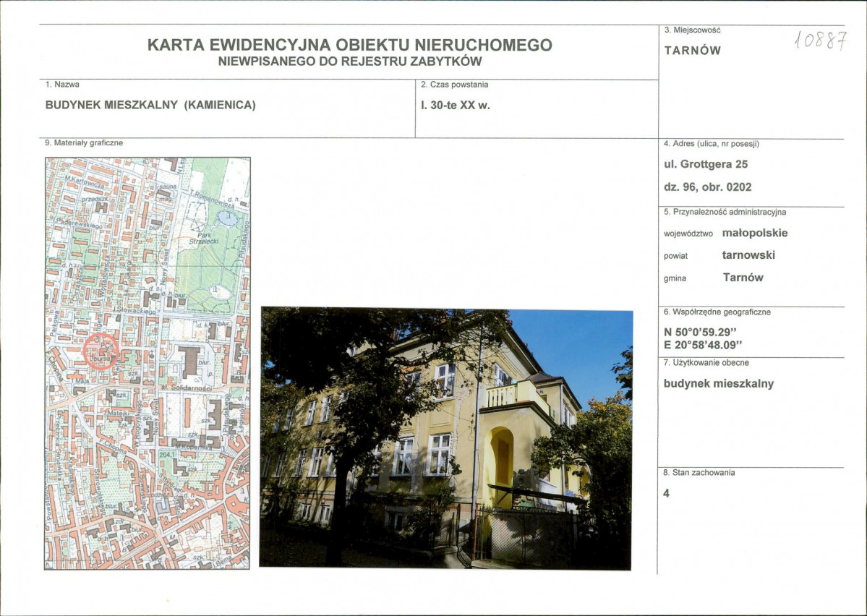This screenshot has height=616, width=867.
Task: Click the subtitle 'NIEWPISANEGO DO REJESTRU ZABYTKÓW'
Action: [x=349, y=61]
